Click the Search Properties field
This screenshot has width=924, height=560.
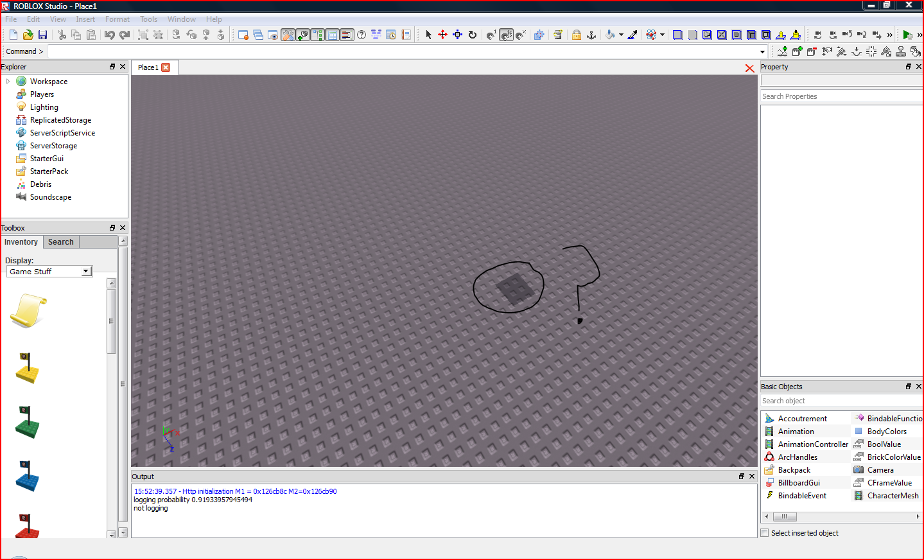pyautogui.click(x=841, y=96)
